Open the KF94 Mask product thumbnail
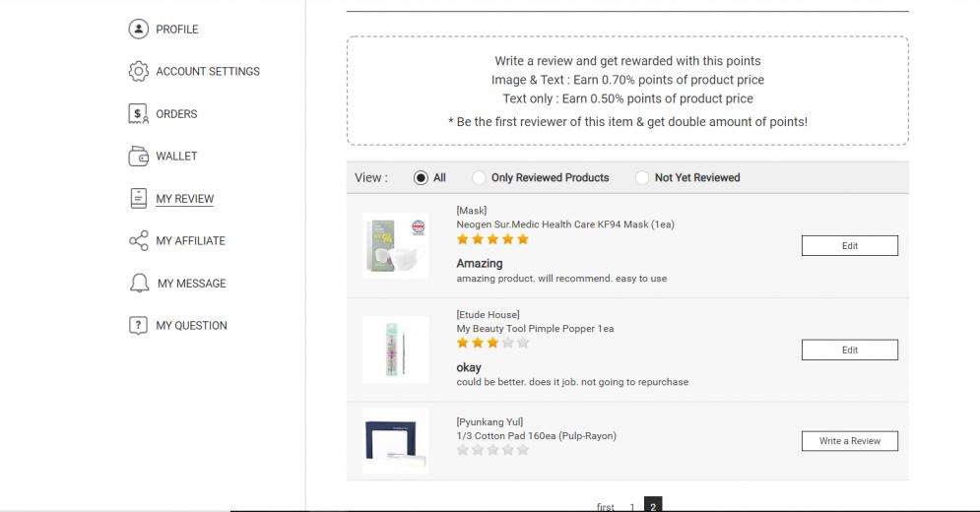 tap(395, 245)
